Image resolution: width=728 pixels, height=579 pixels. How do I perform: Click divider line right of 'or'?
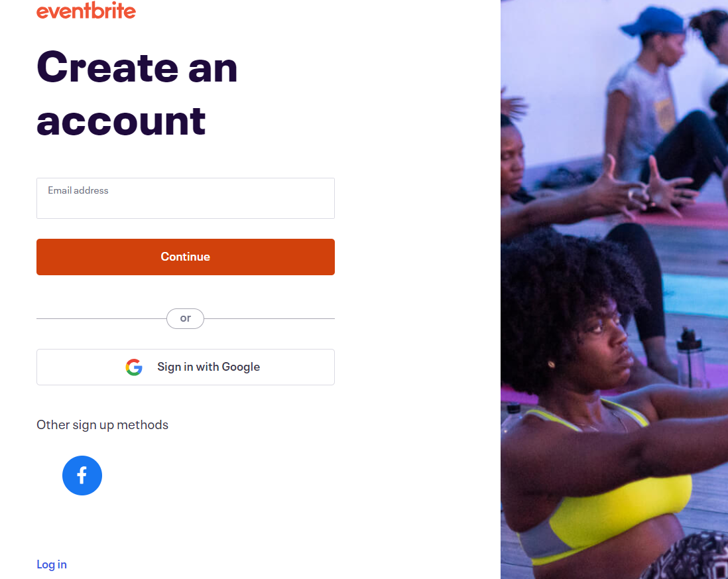click(x=269, y=318)
